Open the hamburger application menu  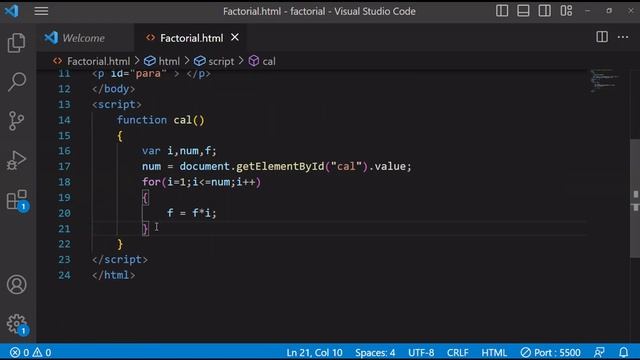tap(41, 11)
